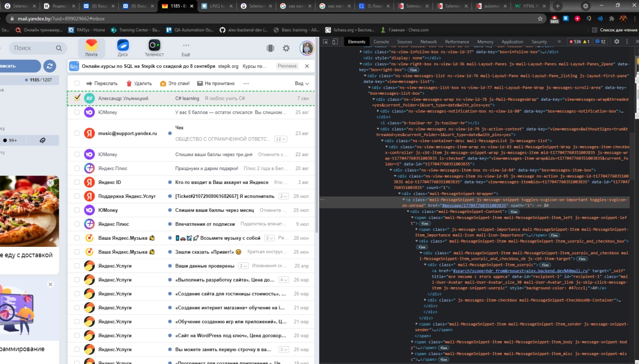Show more DevTools tabs with chevron

click(x=559, y=42)
